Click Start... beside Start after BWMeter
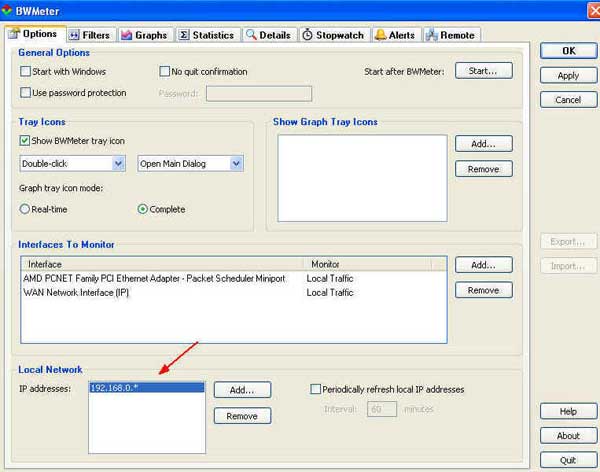Screen dimensions: 600x472 coord(484,71)
